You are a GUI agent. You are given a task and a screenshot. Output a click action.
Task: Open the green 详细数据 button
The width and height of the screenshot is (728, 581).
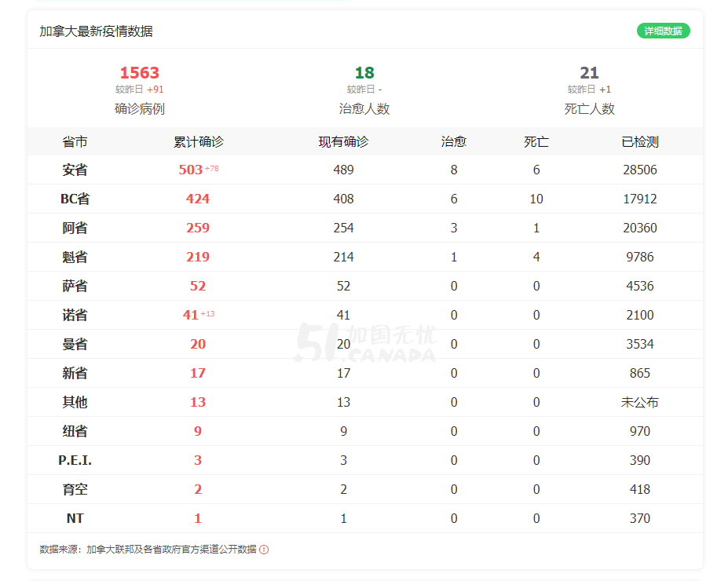click(663, 31)
